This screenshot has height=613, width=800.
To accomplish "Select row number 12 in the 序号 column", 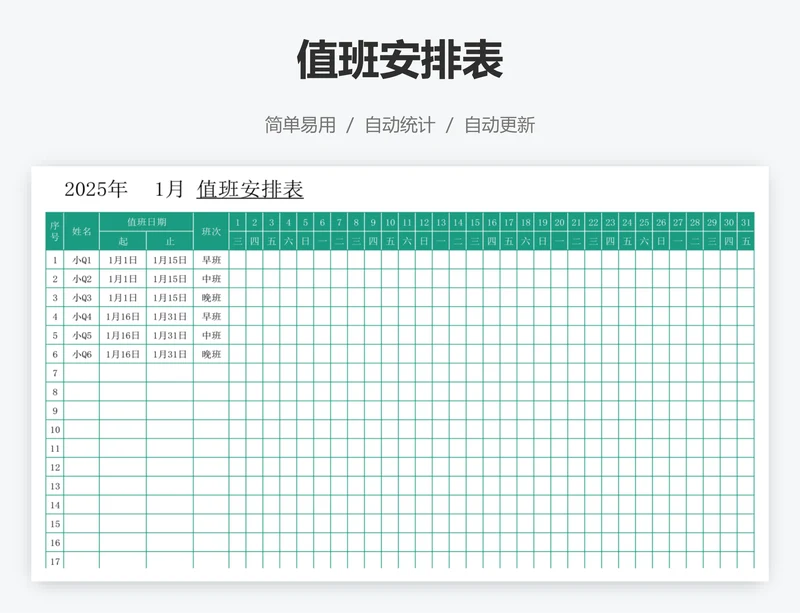I will point(55,468).
